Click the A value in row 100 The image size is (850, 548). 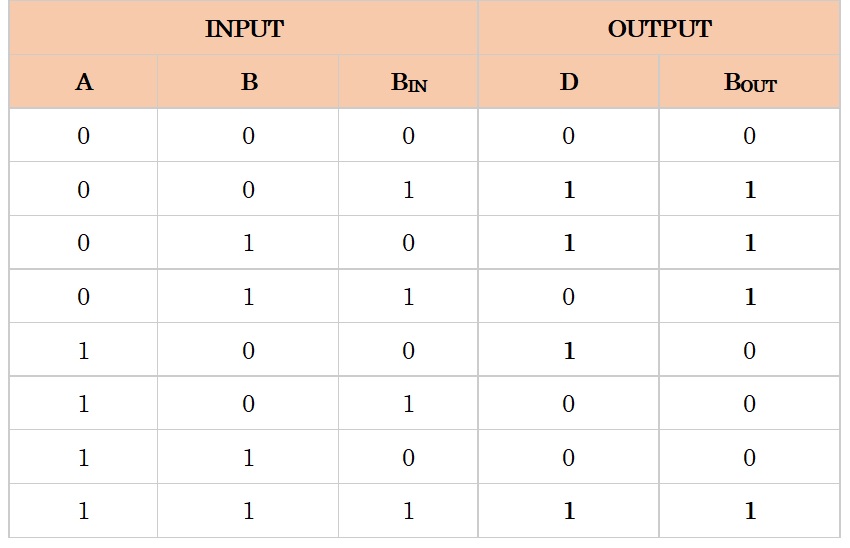pyautogui.click(x=83, y=351)
